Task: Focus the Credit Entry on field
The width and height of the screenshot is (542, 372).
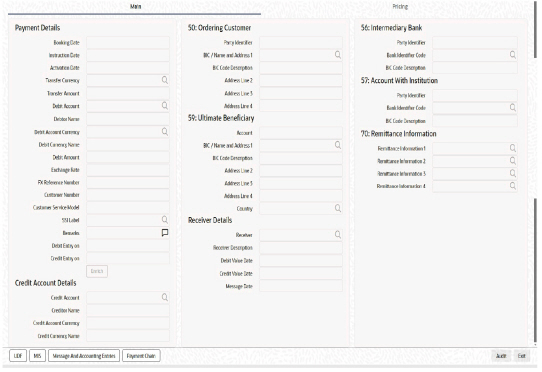Action: pyautogui.click(x=128, y=258)
